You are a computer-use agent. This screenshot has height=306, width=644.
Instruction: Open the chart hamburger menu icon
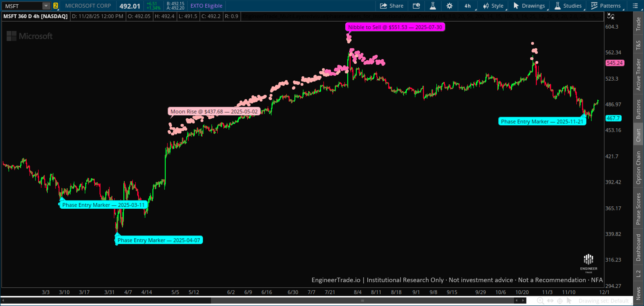point(635,5)
